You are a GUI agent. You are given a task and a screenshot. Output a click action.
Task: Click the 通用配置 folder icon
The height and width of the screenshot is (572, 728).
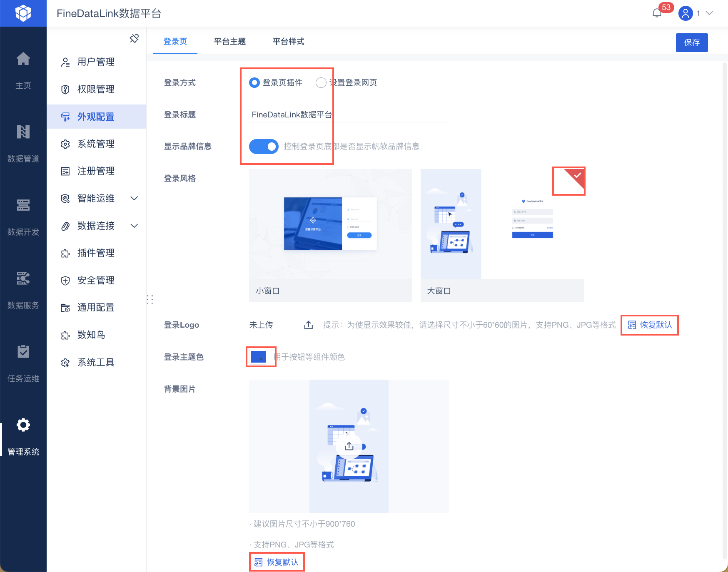[65, 308]
